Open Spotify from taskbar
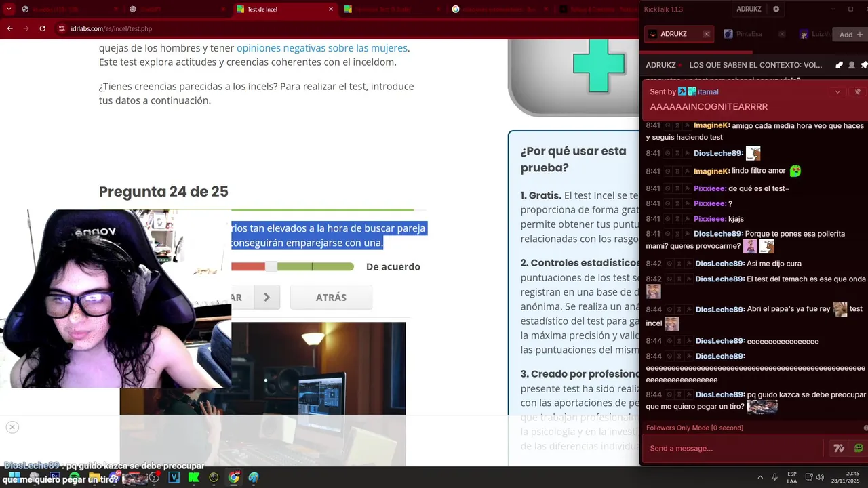This screenshot has height=488, width=868. coord(75,477)
